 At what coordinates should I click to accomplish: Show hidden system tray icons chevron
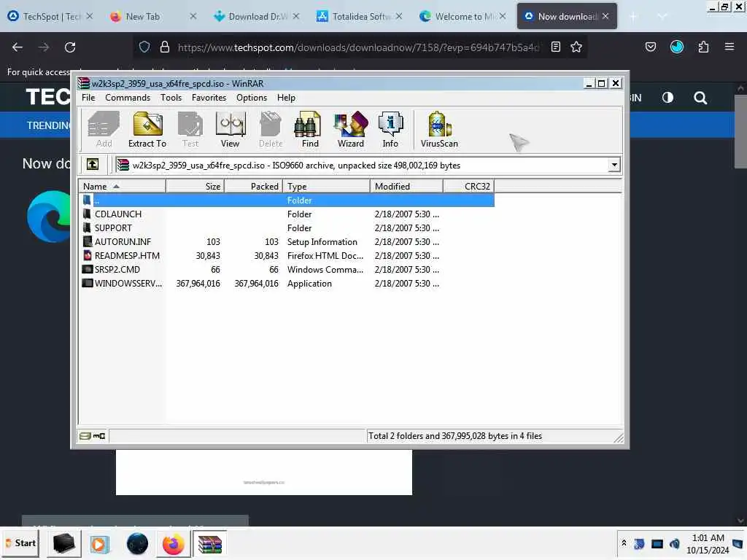(x=624, y=543)
